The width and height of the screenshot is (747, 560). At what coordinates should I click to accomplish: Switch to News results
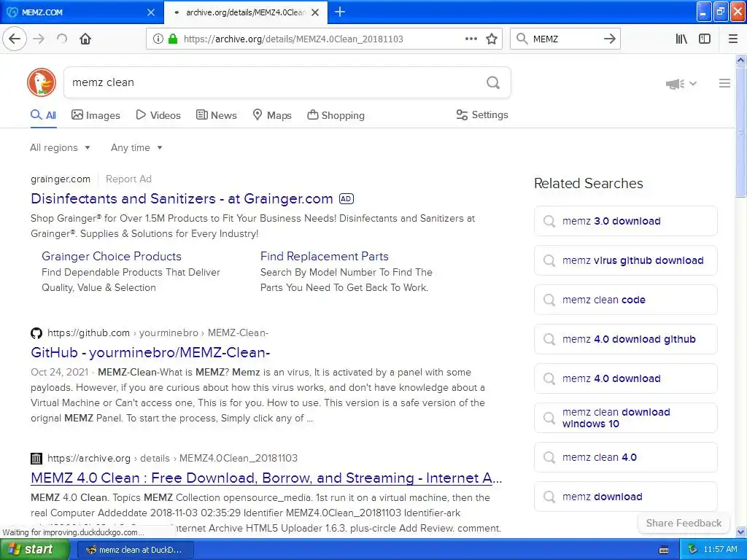point(216,115)
